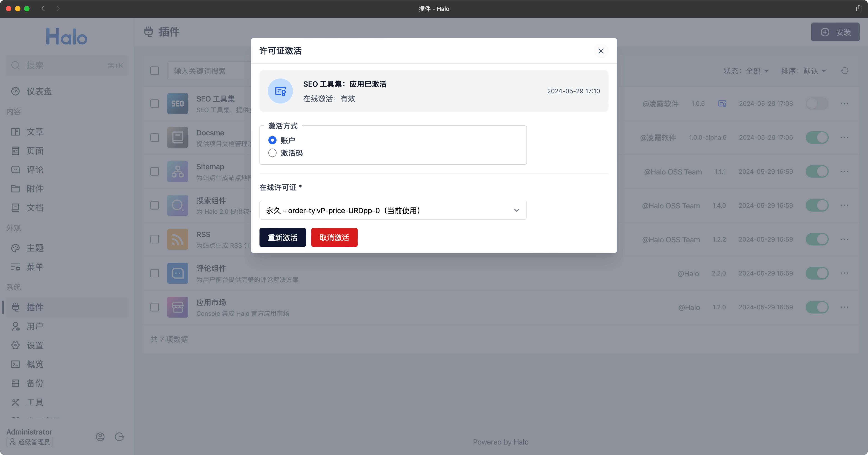
Task: Select the 激活码 activation method radio button
Action: pos(272,153)
